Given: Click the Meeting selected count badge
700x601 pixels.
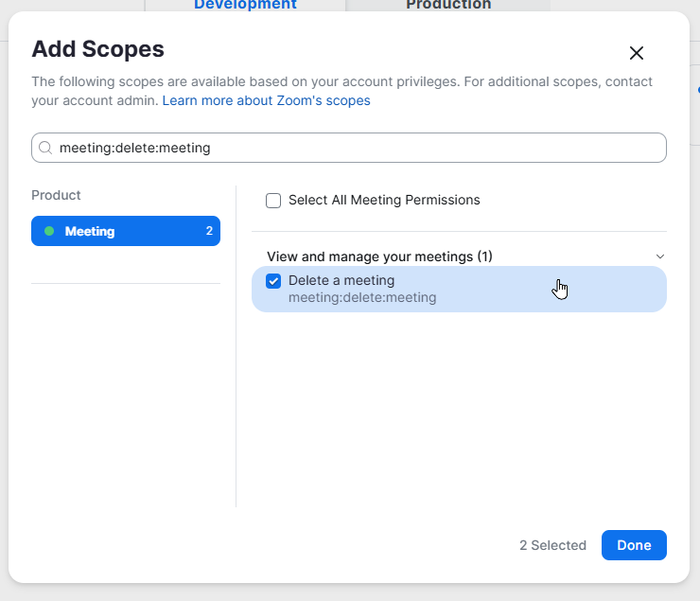Looking at the screenshot, I should (x=209, y=231).
